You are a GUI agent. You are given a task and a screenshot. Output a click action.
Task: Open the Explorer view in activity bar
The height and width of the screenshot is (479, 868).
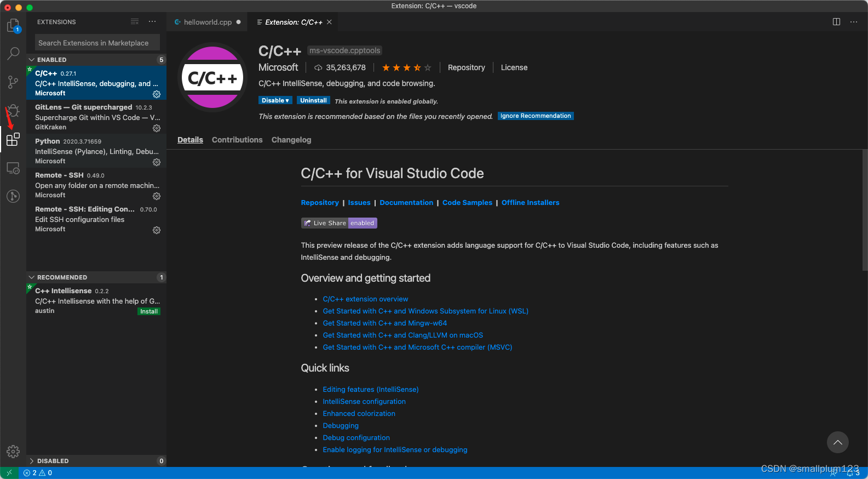[13, 26]
